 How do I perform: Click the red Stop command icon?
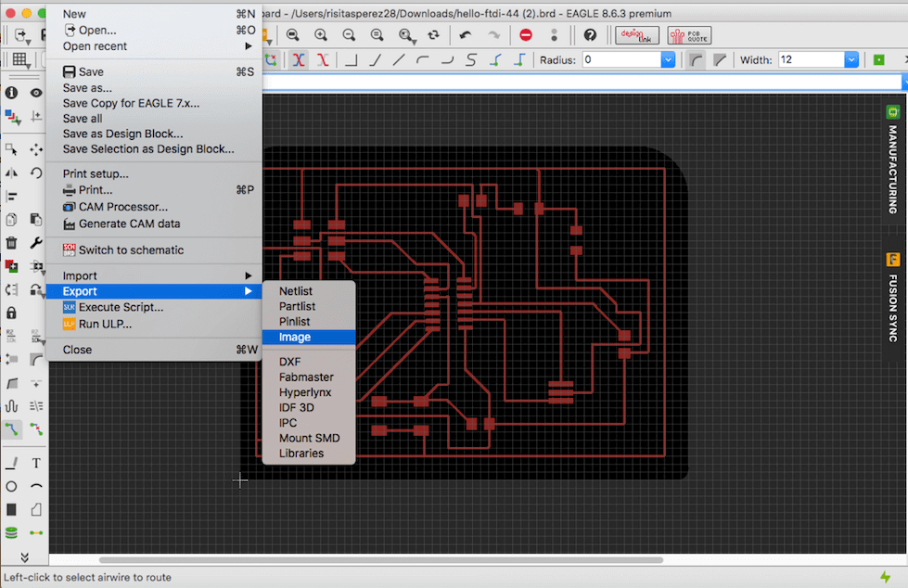[526, 35]
